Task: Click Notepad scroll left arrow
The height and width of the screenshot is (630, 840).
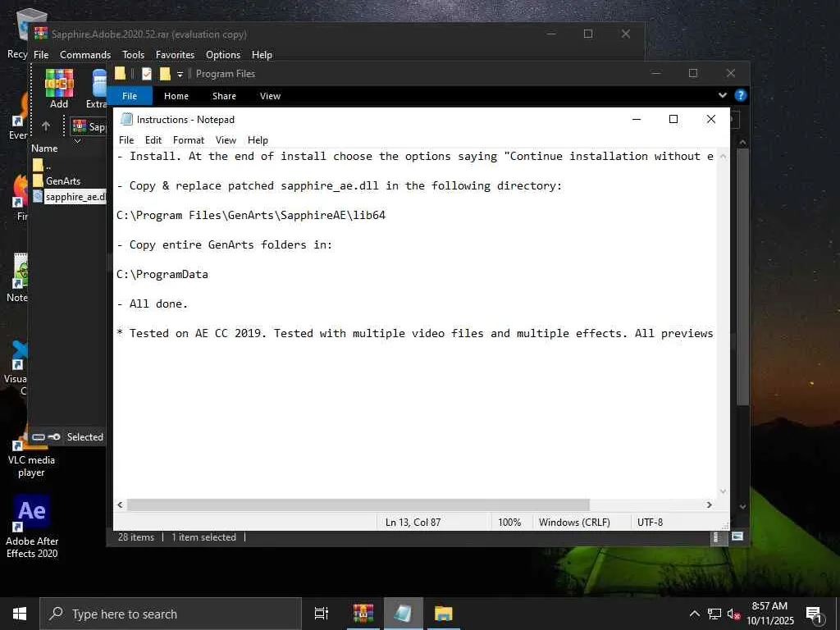Action: tap(120, 504)
